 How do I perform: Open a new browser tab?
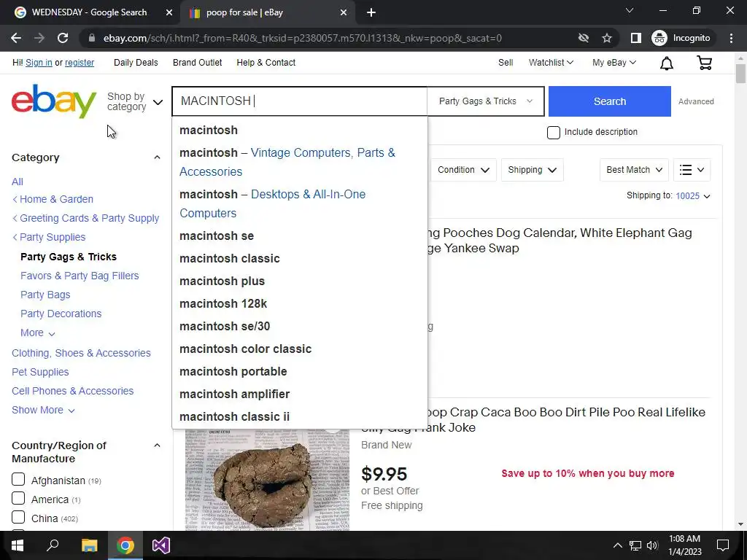371,12
